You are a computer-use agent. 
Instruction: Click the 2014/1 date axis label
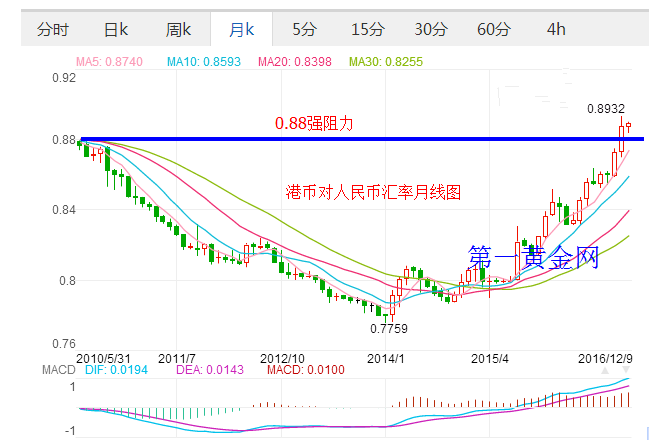pos(386,357)
